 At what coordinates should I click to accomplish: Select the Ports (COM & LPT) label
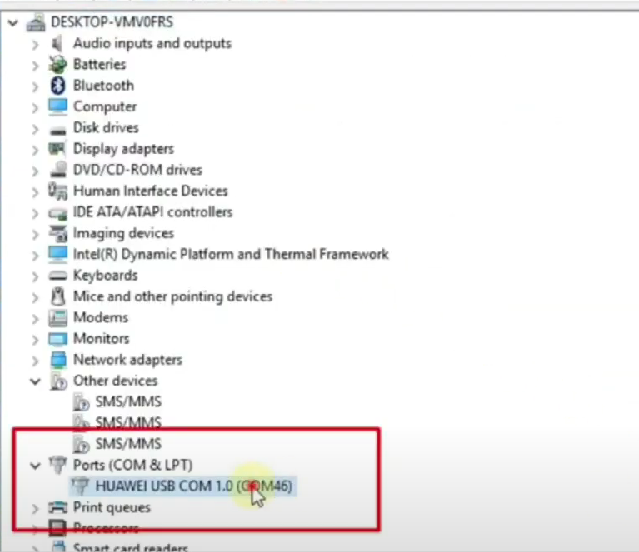click(133, 465)
